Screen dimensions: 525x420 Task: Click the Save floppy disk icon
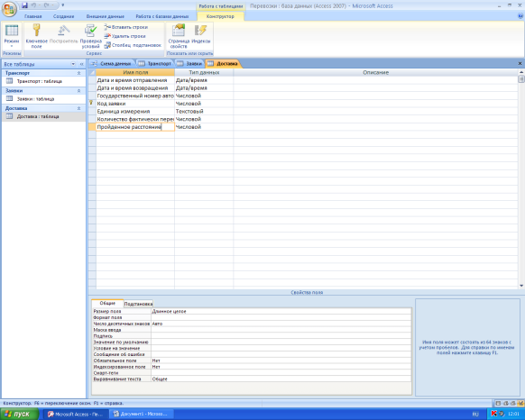(24, 5)
